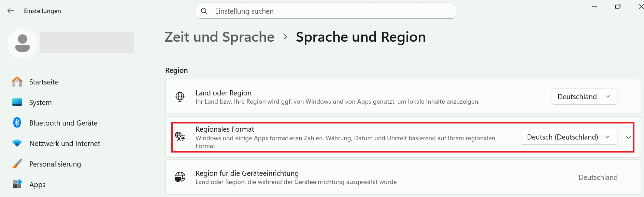The height and width of the screenshot is (197, 644).
Task: Open the Land oder Region dropdown
Action: click(x=584, y=97)
